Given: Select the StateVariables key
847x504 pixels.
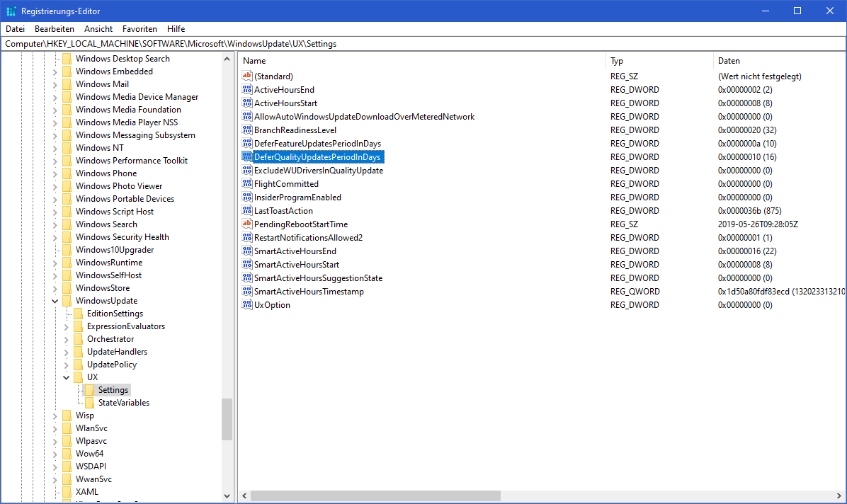Looking at the screenshot, I should click(124, 403).
